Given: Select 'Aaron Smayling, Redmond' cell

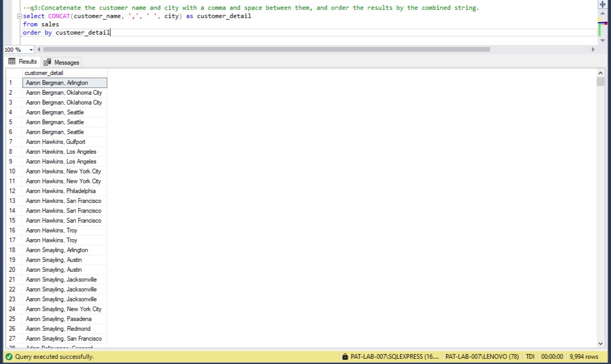Looking at the screenshot, I should [65, 329].
